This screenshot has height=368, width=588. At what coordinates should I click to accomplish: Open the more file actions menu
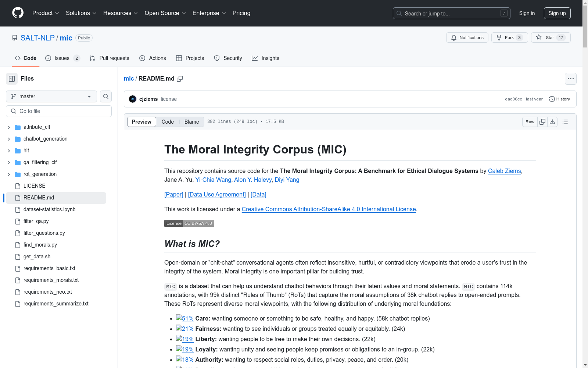coord(570,79)
